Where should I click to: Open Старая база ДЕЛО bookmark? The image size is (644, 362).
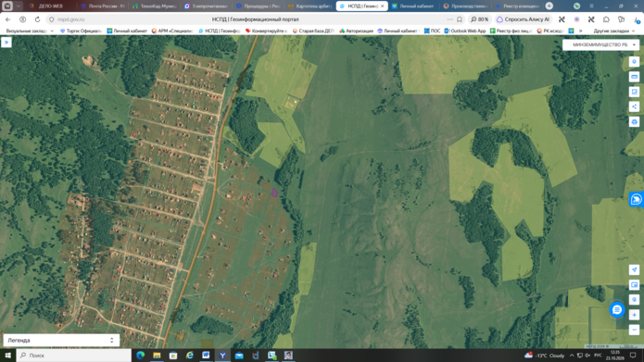314,31
